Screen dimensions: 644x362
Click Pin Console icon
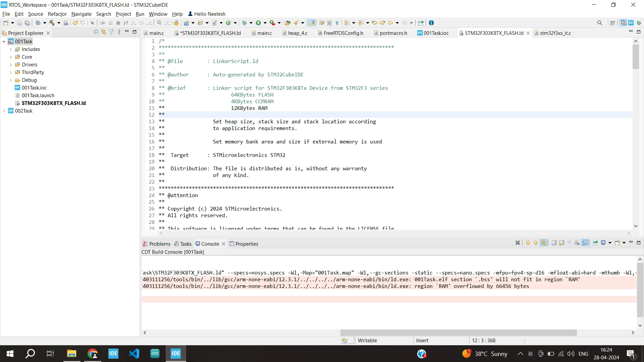click(595, 243)
